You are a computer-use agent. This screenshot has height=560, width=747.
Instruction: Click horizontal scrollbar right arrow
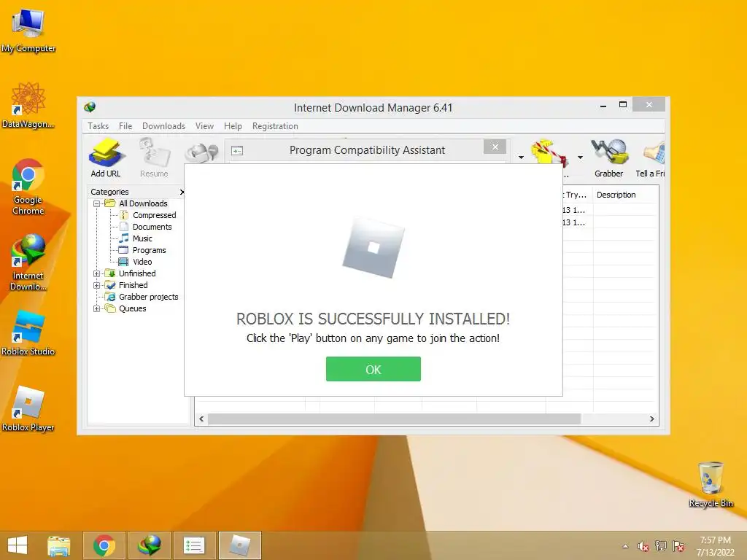click(651, 419)
